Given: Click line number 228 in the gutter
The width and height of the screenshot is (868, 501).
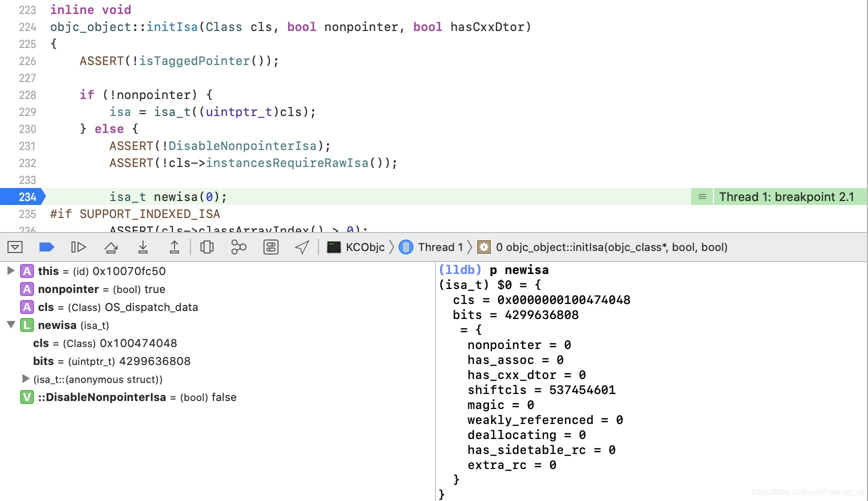Looking at the screenshot, I should pos(27,95).
